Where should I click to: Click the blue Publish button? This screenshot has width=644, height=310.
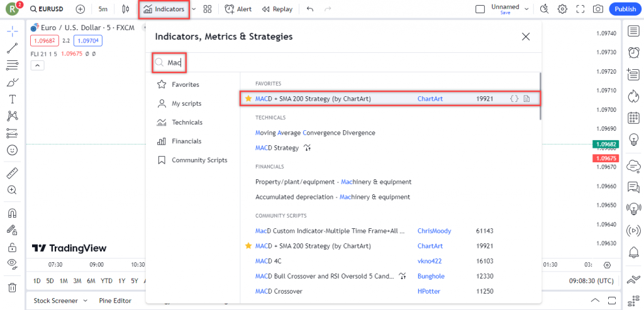pos(625,9)
